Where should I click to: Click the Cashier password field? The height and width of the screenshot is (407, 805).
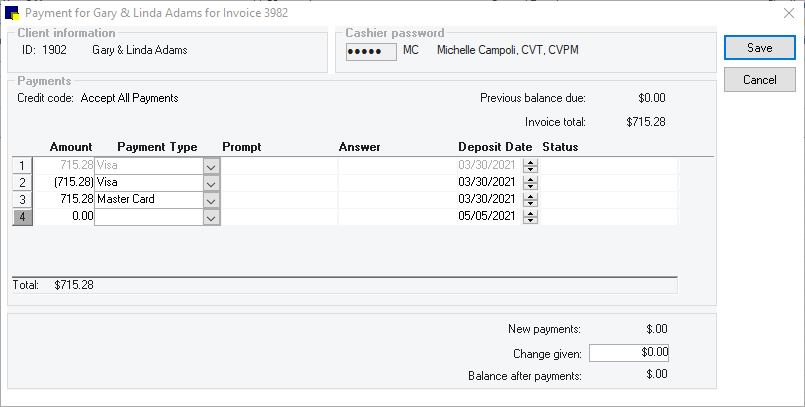click(371, 52)
